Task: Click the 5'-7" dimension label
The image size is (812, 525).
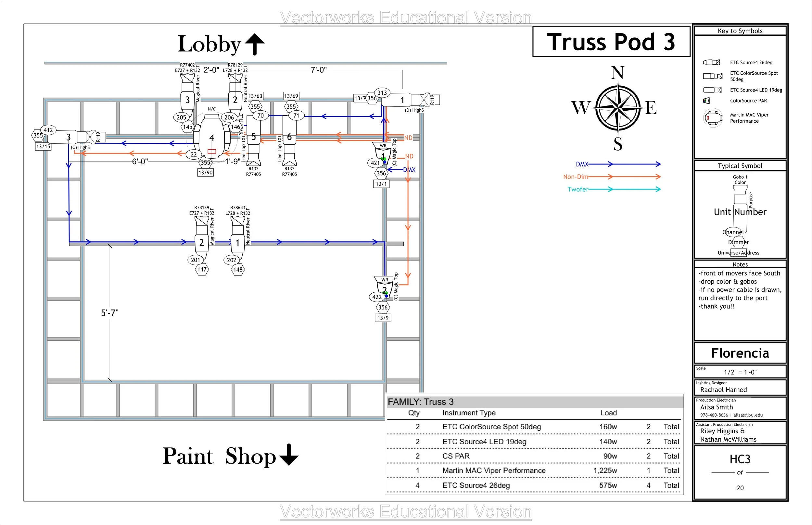Action: (109, 313)
